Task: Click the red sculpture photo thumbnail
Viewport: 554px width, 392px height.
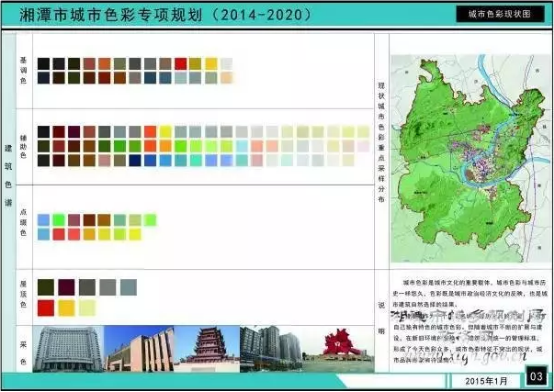Action: pyautogui.click(x=338, y=349)
